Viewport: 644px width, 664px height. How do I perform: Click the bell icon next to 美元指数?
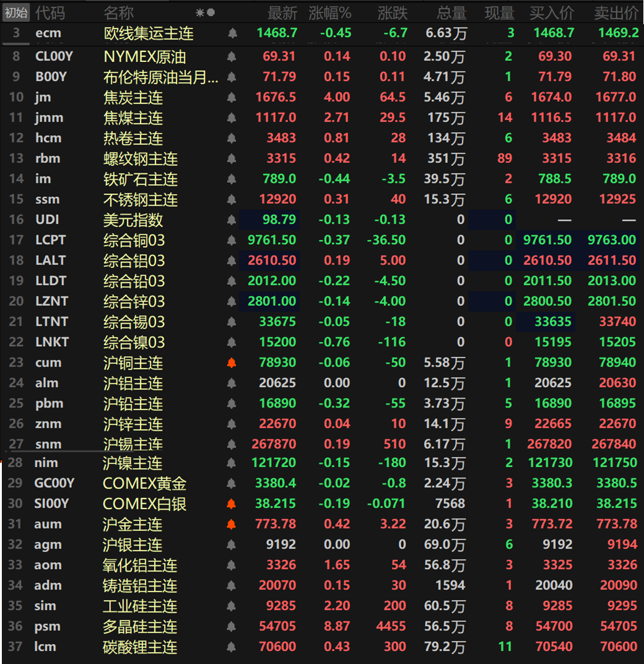point(232,220)
